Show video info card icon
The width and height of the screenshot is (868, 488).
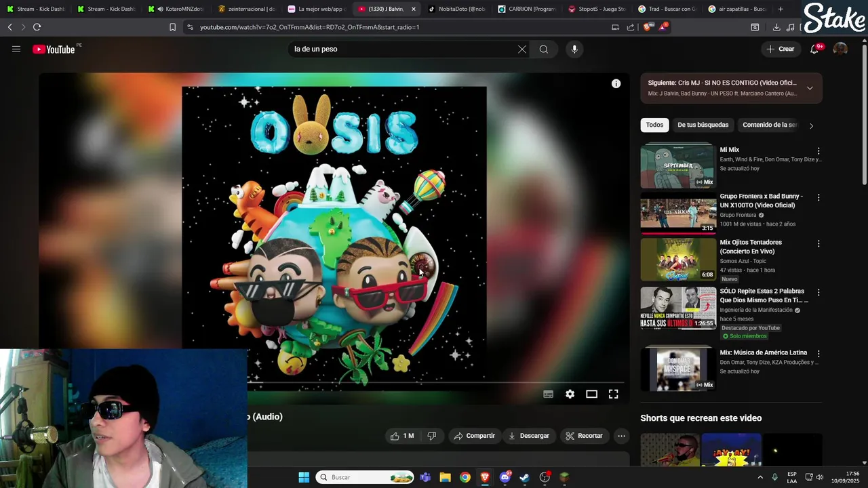(x=616, y=83)
